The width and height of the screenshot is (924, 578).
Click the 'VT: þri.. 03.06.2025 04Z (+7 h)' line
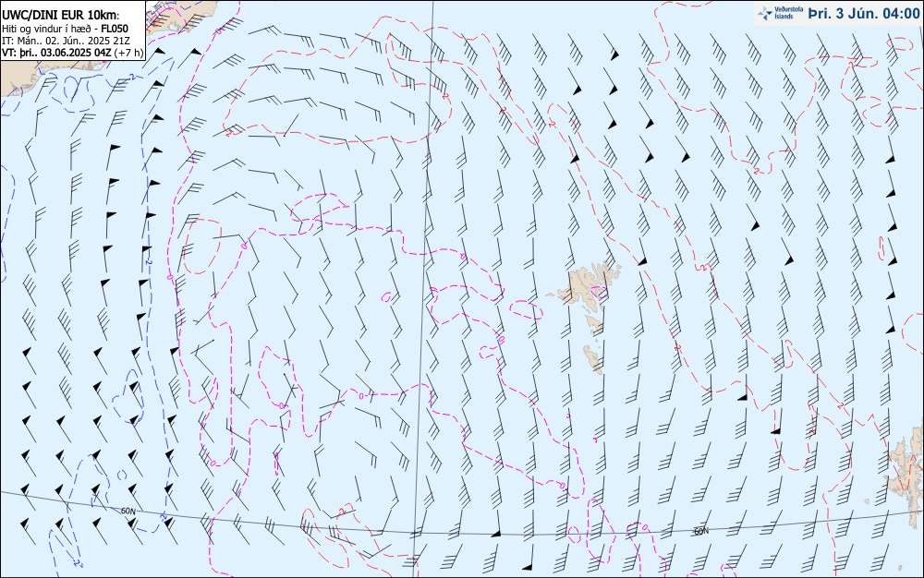click(72, 52)
